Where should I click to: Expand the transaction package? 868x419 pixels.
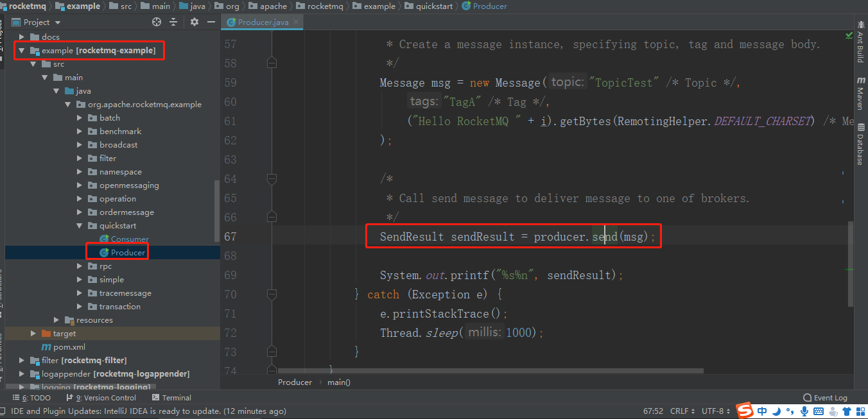[x=80, y=307]
